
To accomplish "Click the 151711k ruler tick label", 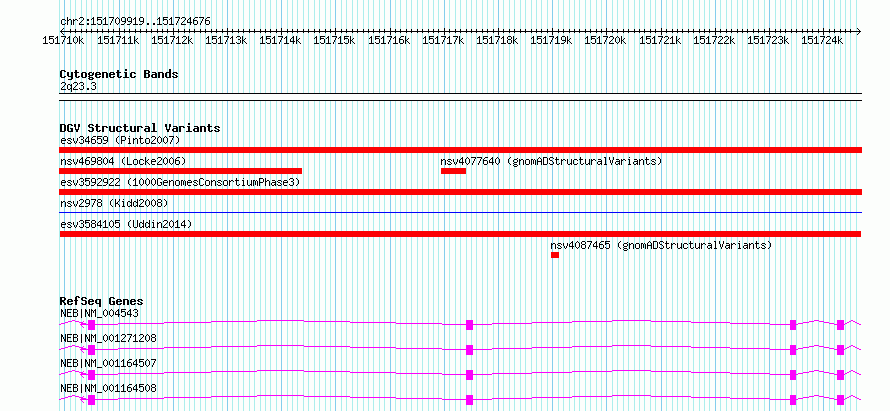I will point(118,41).
